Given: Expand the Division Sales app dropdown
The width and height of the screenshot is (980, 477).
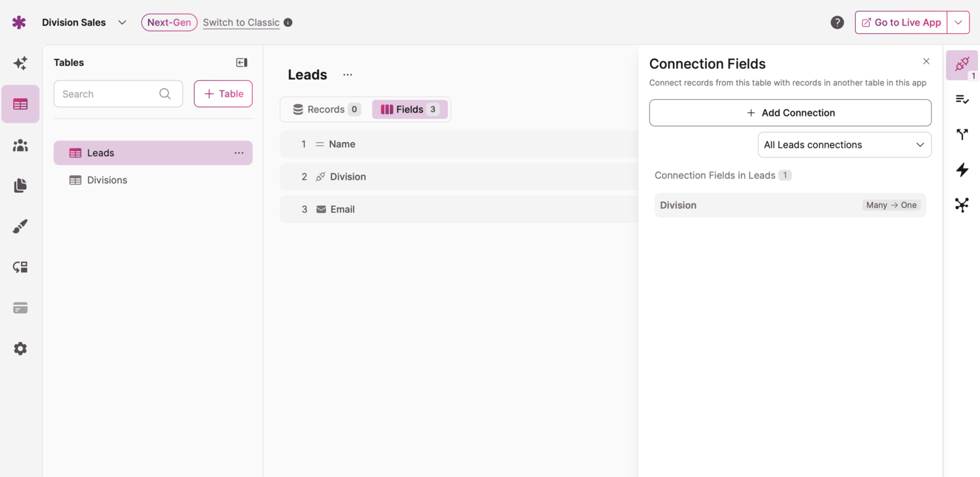Looking at the screenshot, I should tap(122, 22).
